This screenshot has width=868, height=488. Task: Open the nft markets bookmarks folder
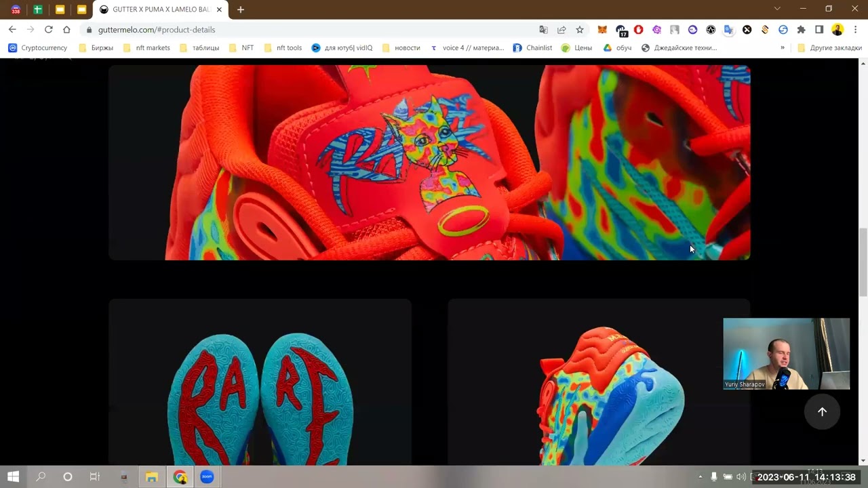coord(146,48)
